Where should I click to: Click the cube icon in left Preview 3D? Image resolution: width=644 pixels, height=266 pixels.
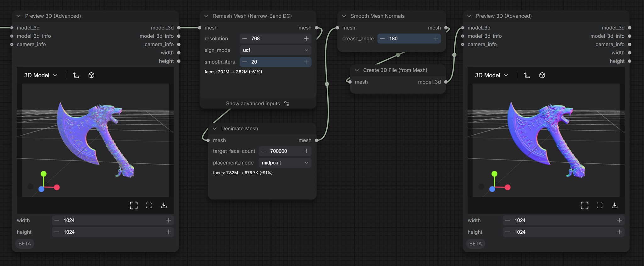[x=92, y=75]
